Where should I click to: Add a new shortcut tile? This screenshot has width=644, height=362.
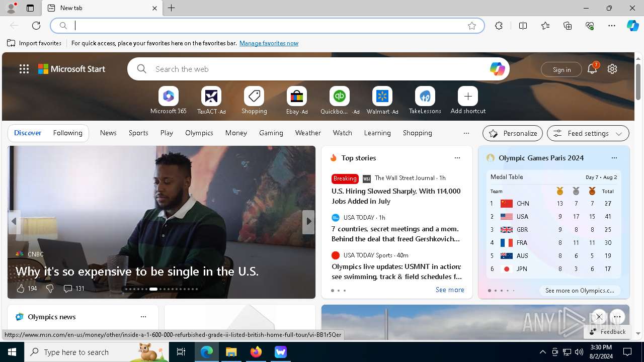pos(468,101)
